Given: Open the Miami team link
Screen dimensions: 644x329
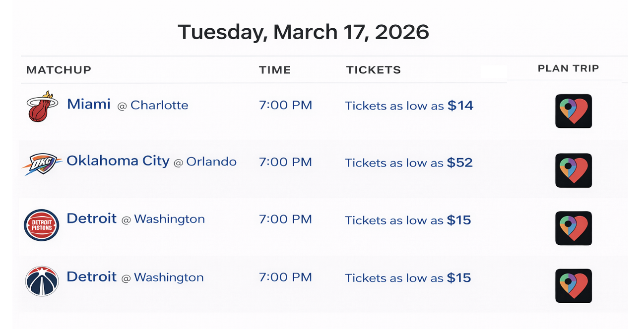Looking at the screenshot, I should 89,105.
